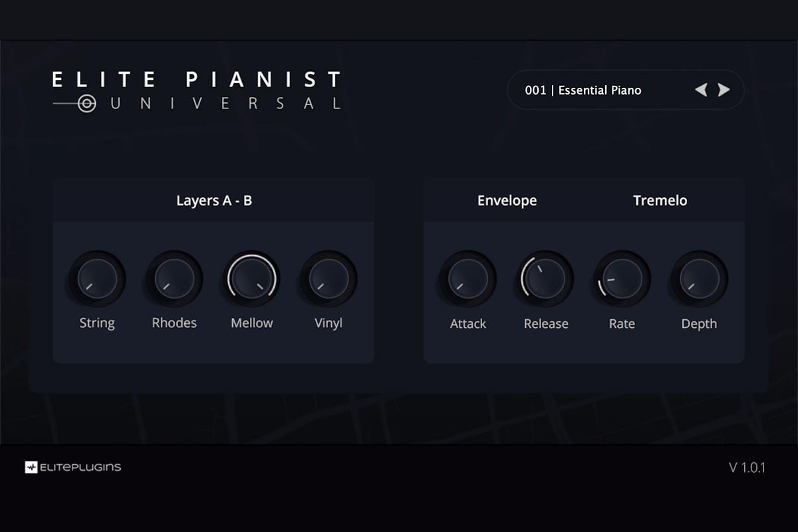Click the String layer knob
The width and height of the screenshot is (798, 532).
(x=97, y=279)
